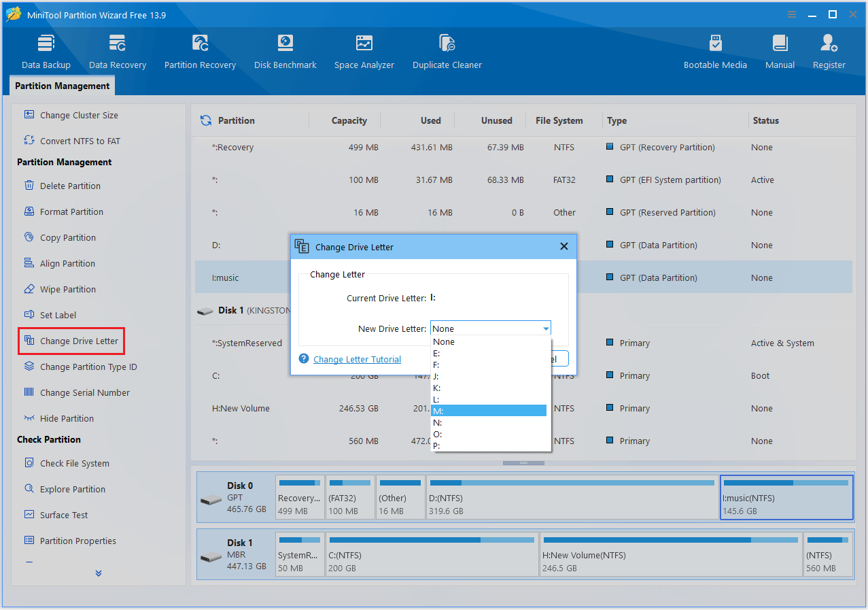Select the *:SystemReserved partition row
The height and width of the screenshot is (610, 868).
(x=523, y=343)
